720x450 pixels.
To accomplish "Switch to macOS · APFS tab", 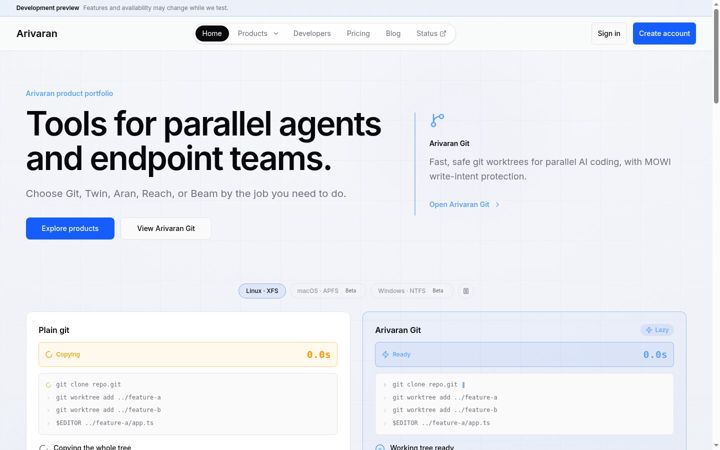I will [326, 291].
